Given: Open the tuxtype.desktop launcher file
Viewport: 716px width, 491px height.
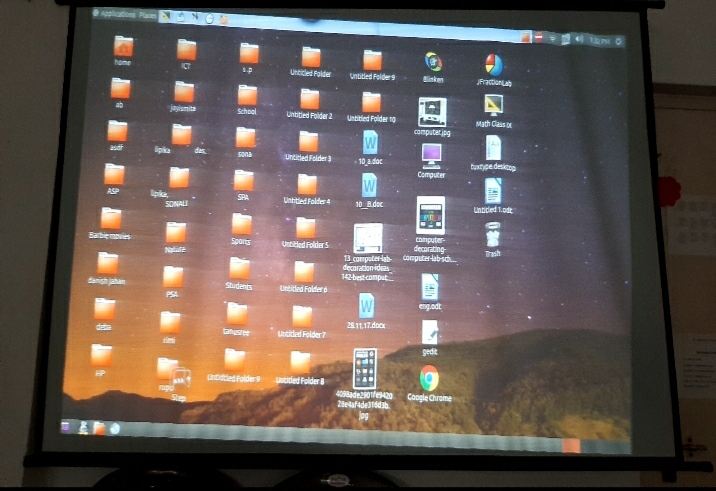Looking at the screenshot, I should pos(493,148).
